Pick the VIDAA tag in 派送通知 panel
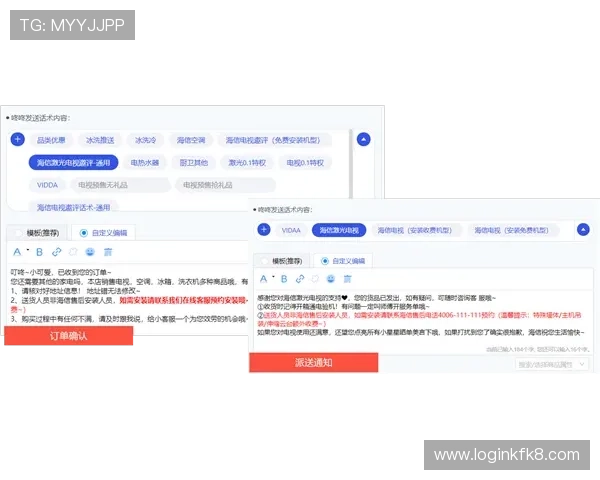 coord(291,230)
